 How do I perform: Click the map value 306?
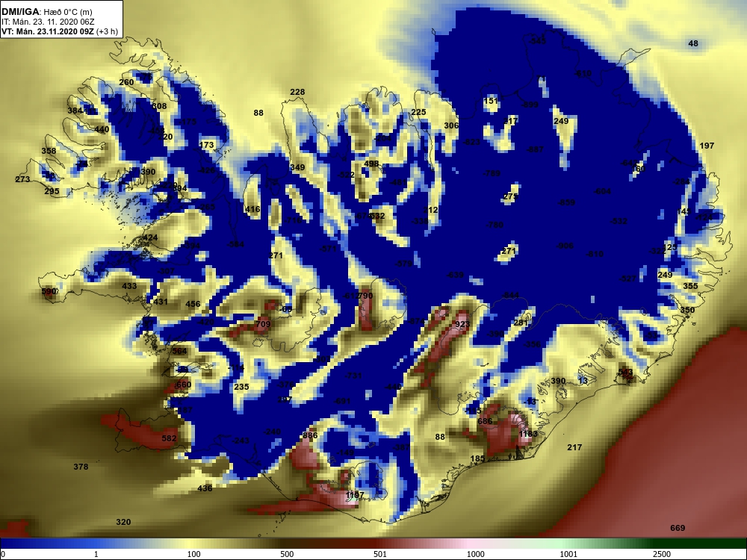[451, 125]
